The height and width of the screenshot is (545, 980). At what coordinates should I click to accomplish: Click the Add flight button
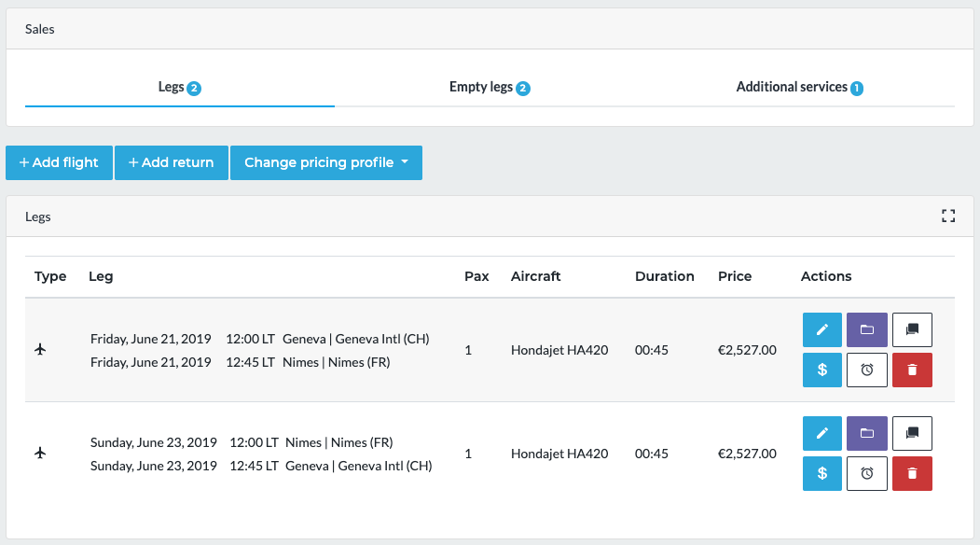coord(59,162)
